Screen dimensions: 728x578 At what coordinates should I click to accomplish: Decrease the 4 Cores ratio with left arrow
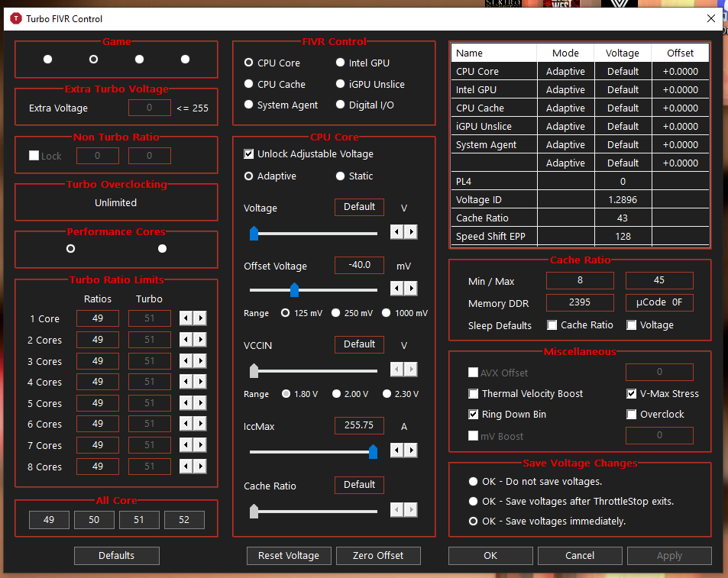tap(186, 382)
